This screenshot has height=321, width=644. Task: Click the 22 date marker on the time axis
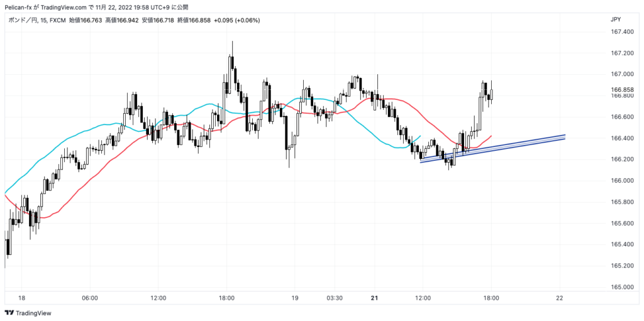[560, 298]
